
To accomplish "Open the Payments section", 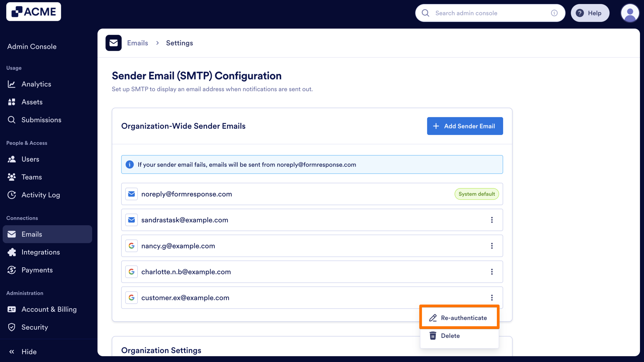I will click(x=37, y=270).
